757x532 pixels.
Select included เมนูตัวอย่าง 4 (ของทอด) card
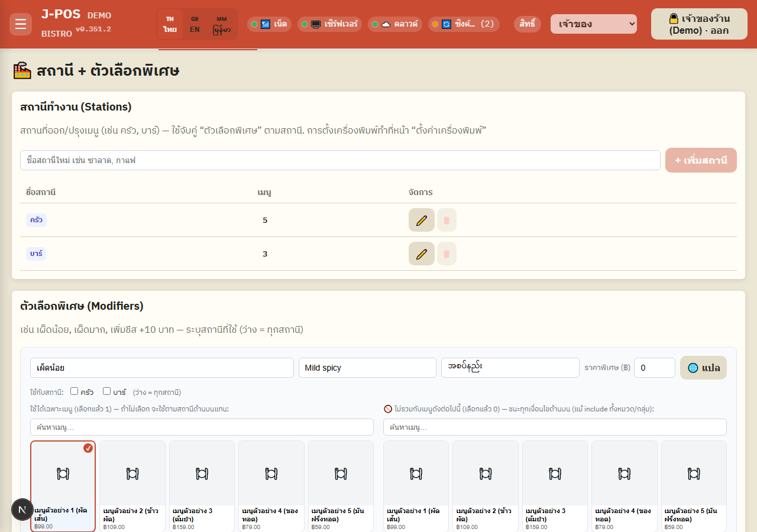click(271, 486)
